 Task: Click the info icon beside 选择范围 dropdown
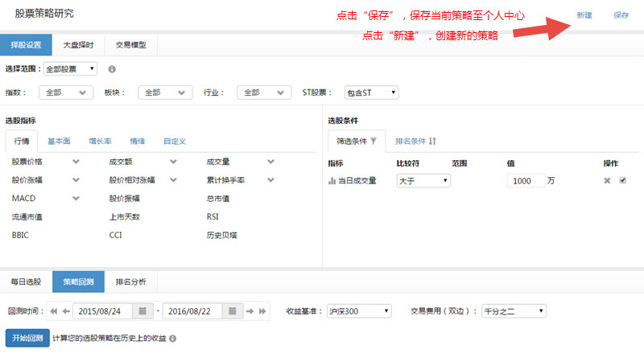click(112, 70)
